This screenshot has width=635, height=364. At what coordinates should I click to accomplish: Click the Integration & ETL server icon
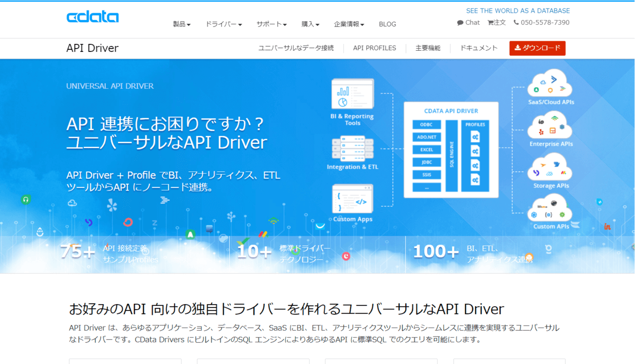point(352,149)
